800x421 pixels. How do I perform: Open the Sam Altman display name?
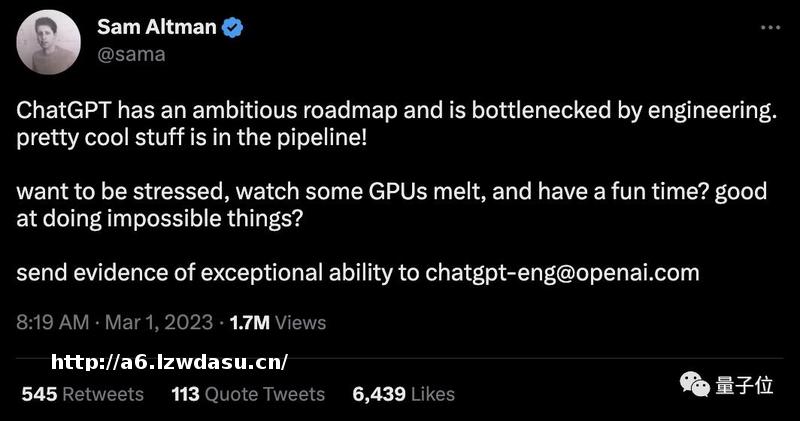click(156, 27)
